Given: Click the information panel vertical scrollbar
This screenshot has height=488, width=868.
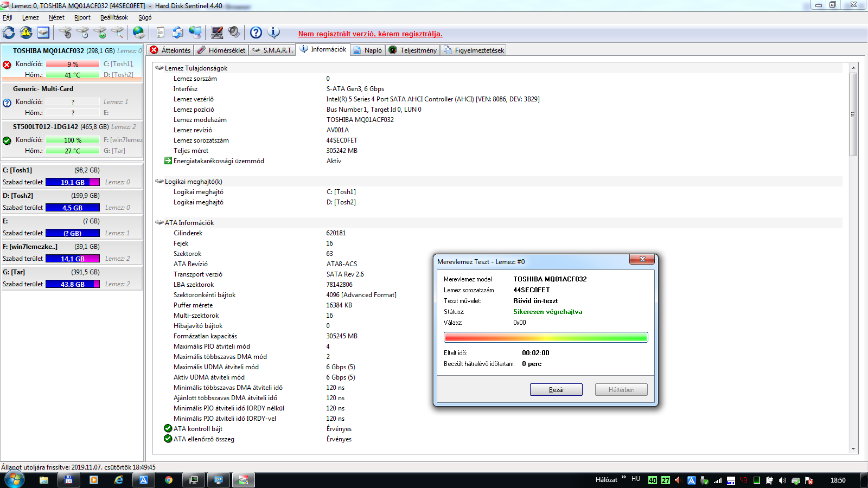Looking at the screenshot, I should (x=853, y=114).
